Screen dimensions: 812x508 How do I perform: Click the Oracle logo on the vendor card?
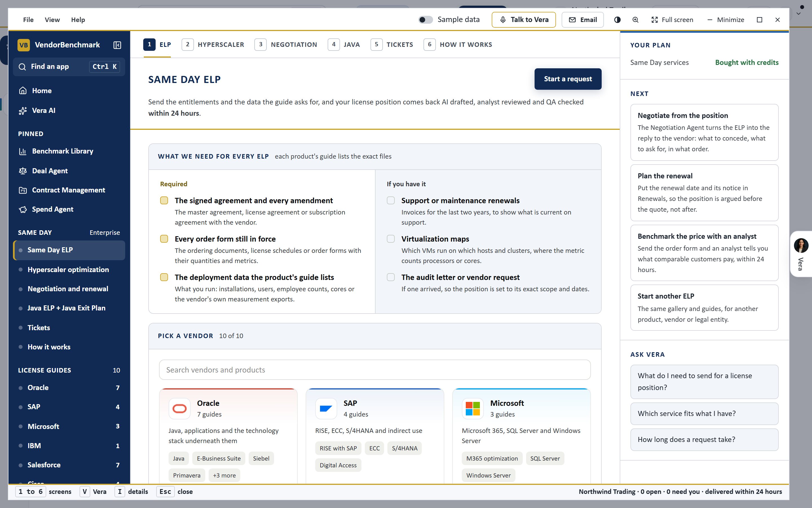point(180,409)
